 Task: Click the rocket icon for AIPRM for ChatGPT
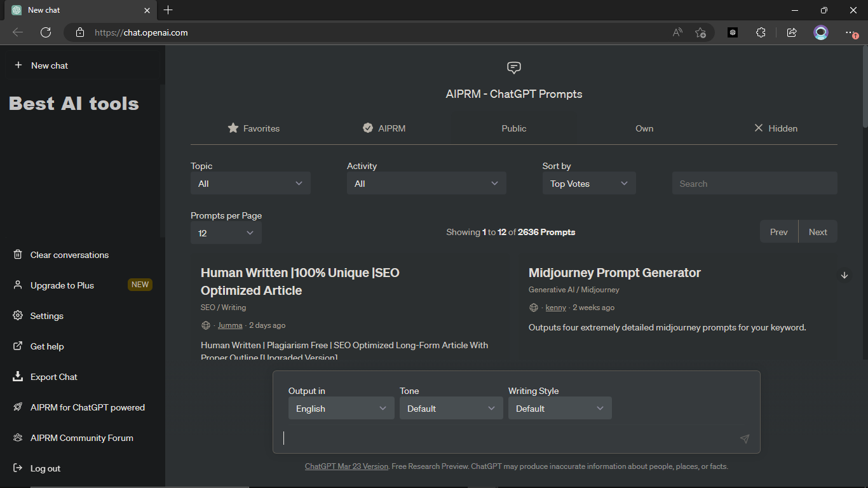[x=18, y=407]
